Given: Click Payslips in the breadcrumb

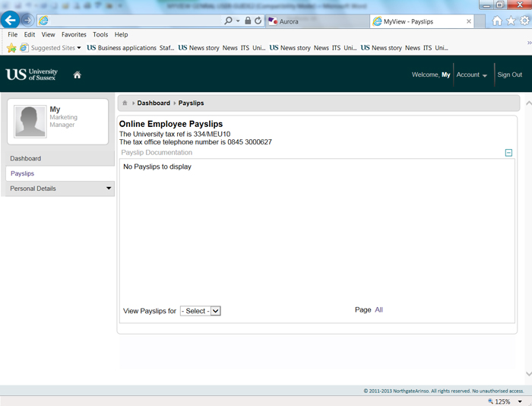Looking at the screenshot, I should coord(191,103).
